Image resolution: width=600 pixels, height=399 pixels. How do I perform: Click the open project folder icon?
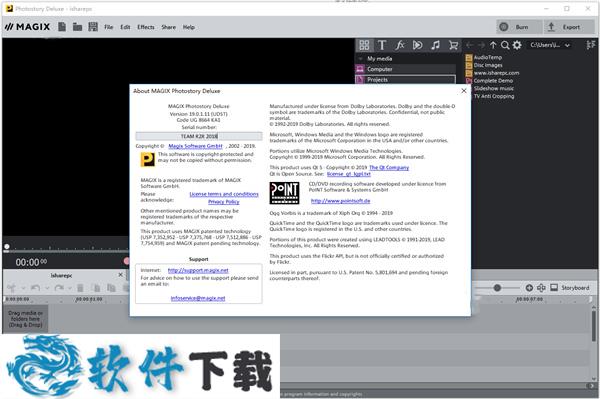tap(77, 27)
